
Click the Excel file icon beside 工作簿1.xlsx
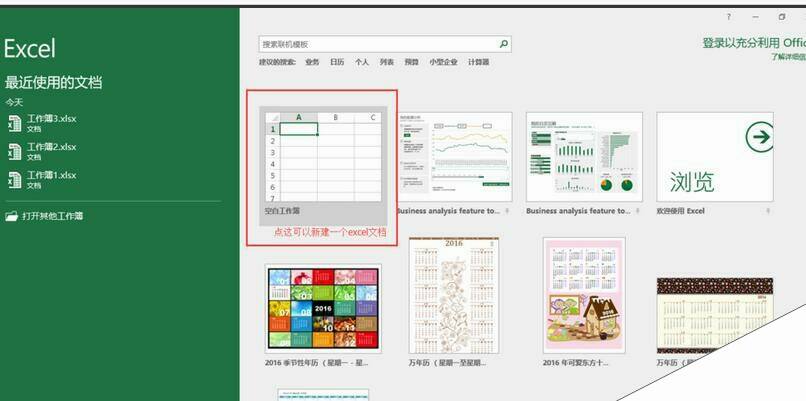pyautogui.click(x=14, y=180)
